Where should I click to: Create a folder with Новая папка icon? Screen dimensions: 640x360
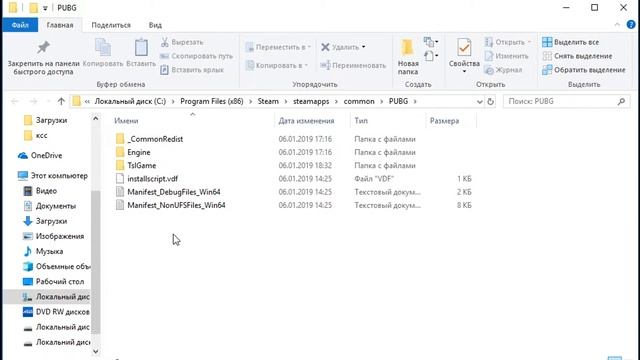[407, 47]
